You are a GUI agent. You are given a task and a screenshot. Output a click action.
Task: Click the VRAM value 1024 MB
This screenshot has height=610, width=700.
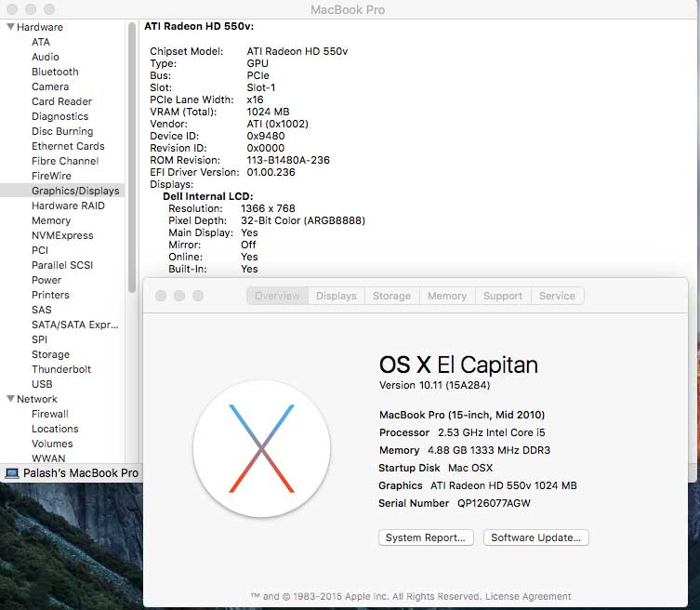click(x=268, y=112)
